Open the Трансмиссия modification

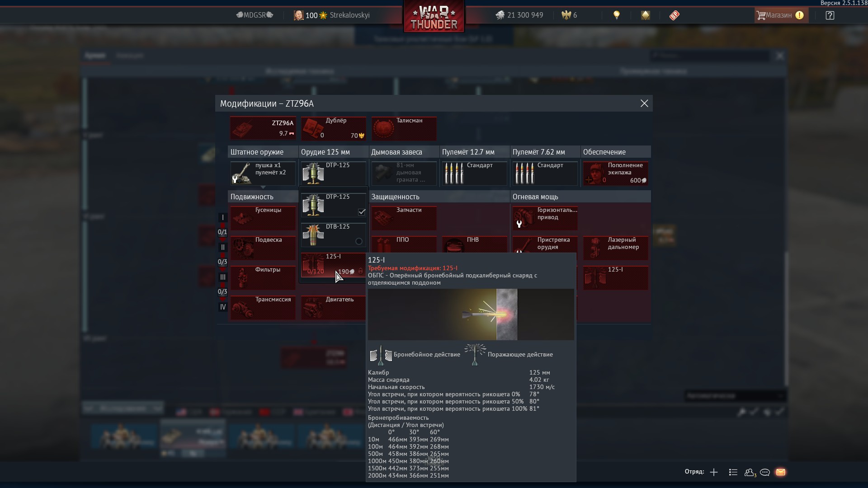(x=263, y=307)
